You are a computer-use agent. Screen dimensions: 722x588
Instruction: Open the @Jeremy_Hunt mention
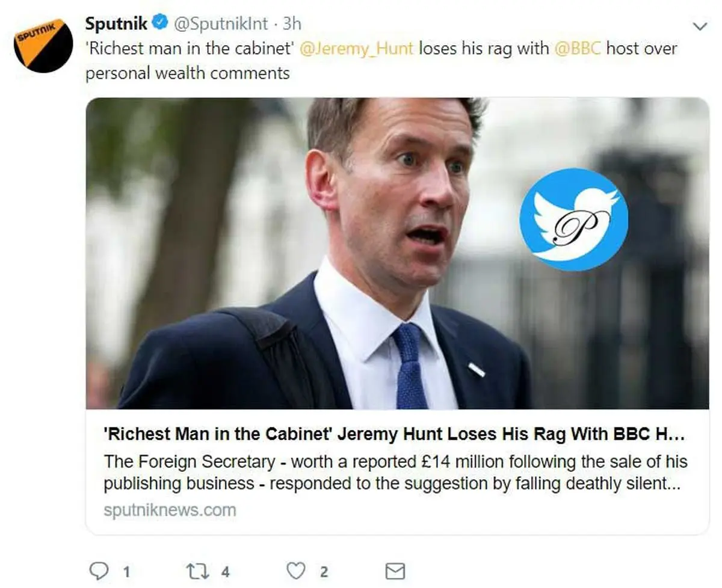coord(356,48)
